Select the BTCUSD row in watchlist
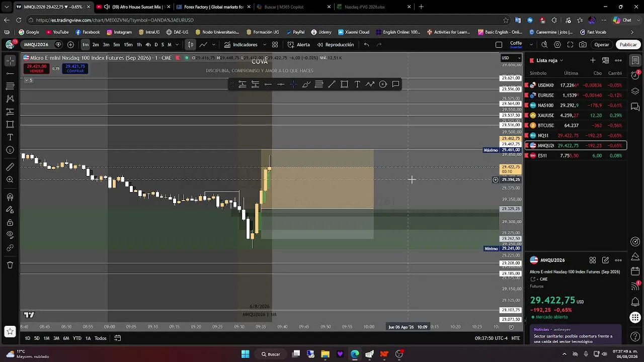The image size is (644, 362). 576,126
